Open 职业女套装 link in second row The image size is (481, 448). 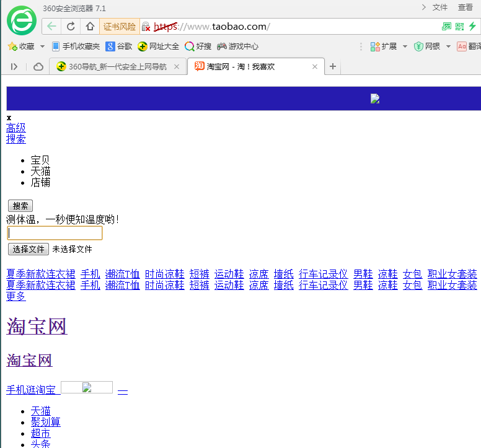[452, 285]
